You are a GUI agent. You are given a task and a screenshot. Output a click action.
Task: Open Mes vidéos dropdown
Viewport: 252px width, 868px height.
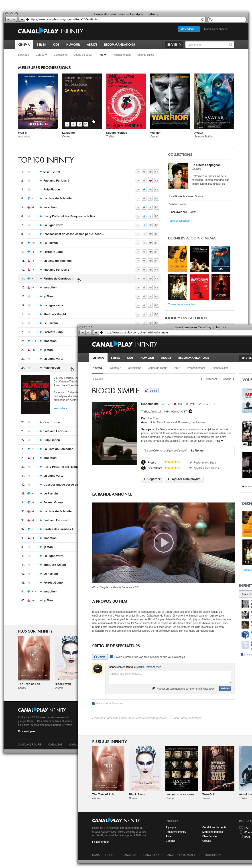(189, 29)
